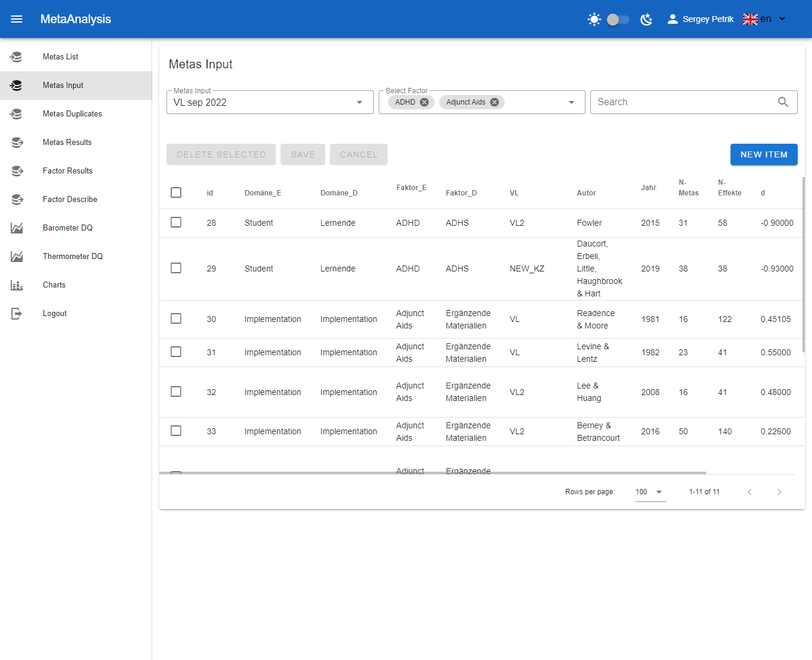
Task: Click the 0.45105 d value
Action: [x=776, y=319]
